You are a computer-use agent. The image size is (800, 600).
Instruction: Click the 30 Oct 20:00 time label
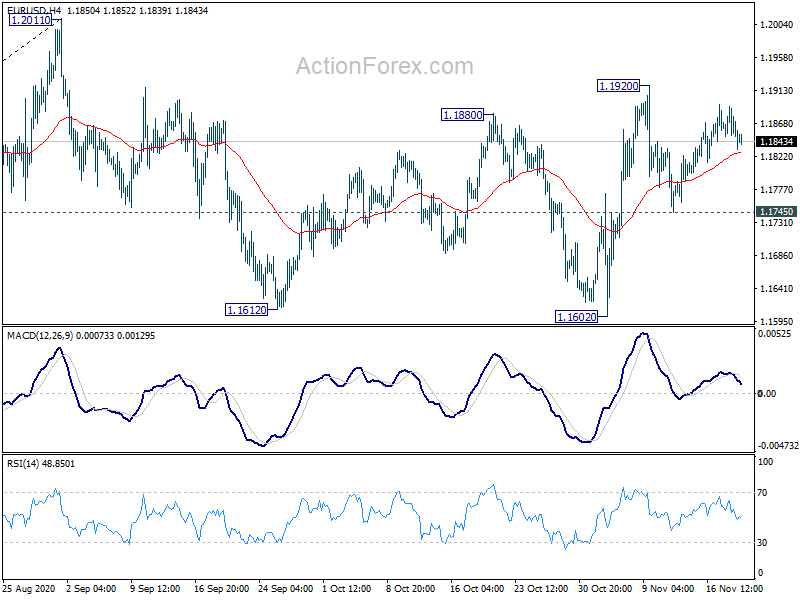point(605,589)
